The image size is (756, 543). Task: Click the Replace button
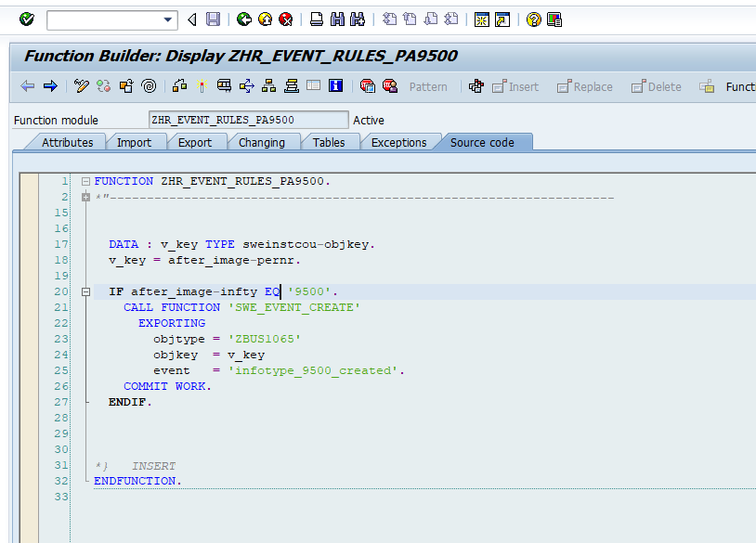pyautogui.click(x=585, y=86)
